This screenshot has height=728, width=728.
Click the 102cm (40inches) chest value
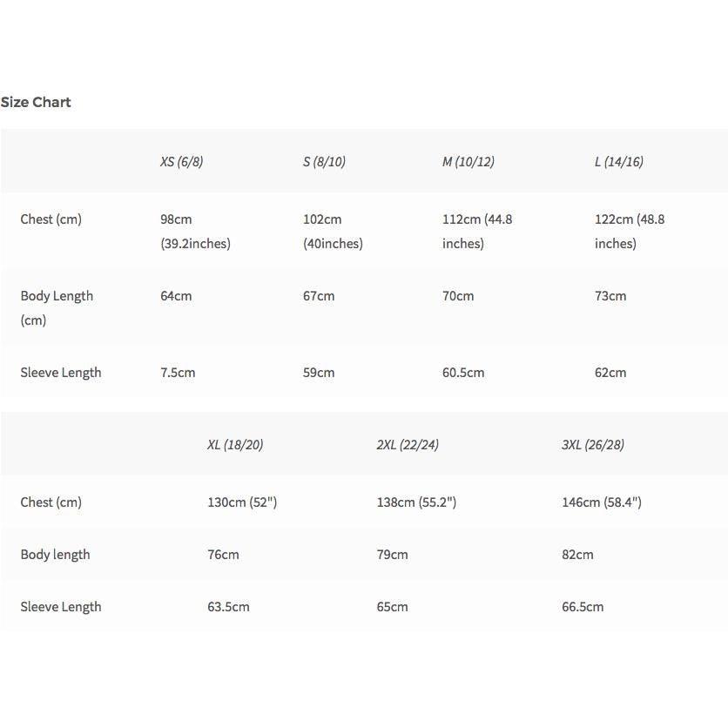[333, 232]
